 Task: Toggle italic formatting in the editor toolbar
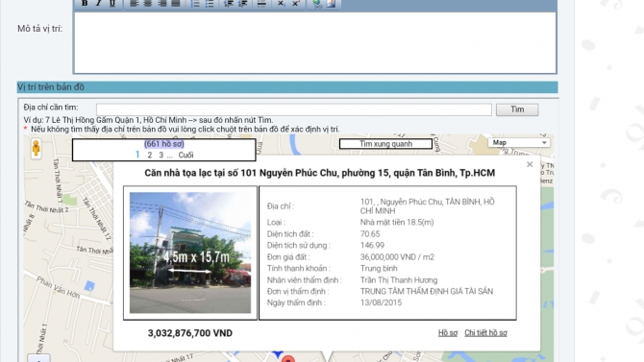coord(98,3)
